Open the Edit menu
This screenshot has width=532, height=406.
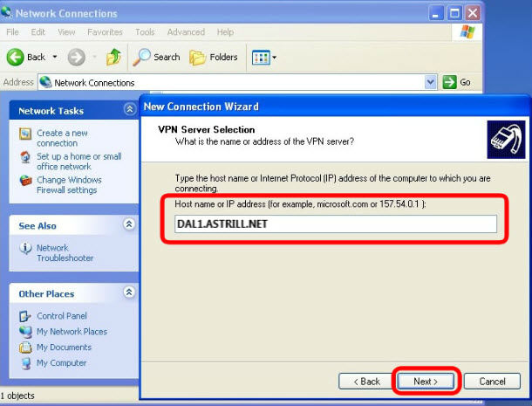click(x=38, y=32)
